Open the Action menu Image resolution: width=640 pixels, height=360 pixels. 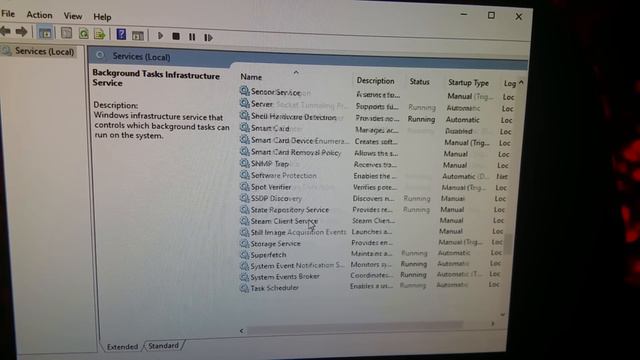[39, 15]
